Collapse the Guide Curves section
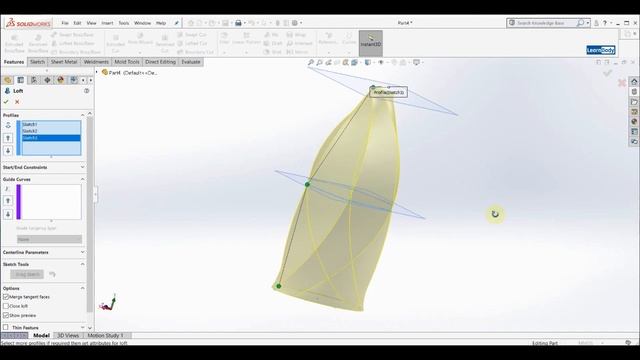This screenshot has height=360, width=640. click(82, 179)
